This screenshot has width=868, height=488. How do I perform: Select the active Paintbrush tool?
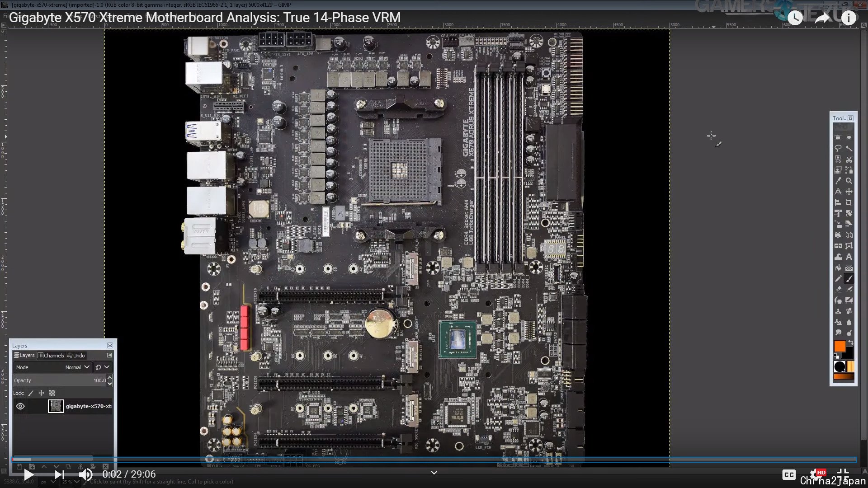click(x=849, y=278)
